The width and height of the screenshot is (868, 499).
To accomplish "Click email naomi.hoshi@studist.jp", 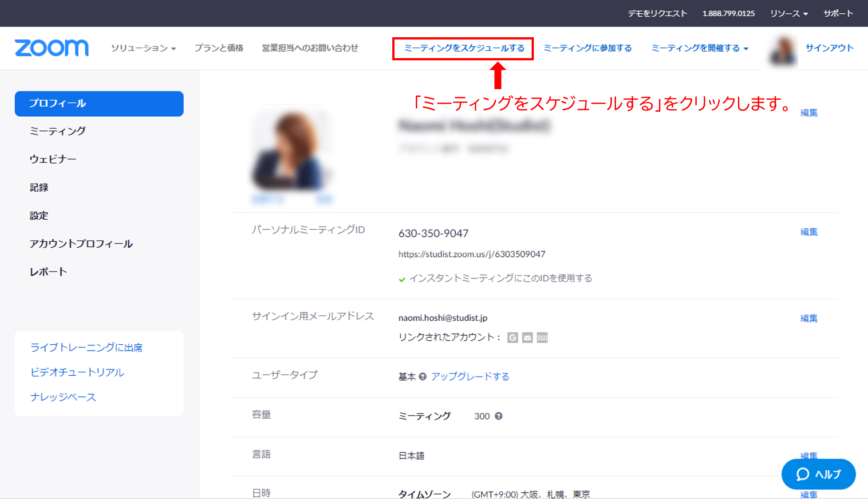I will tap(443, 318).
